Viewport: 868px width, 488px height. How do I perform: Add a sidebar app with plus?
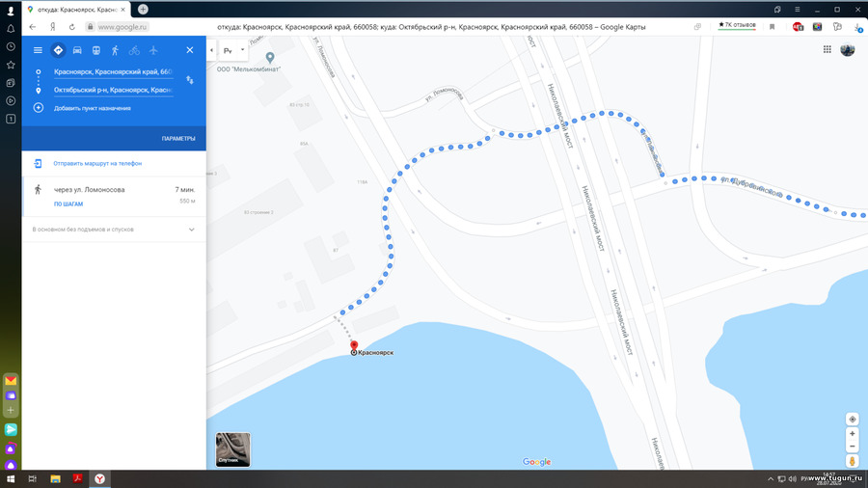[x=11, y=411]
